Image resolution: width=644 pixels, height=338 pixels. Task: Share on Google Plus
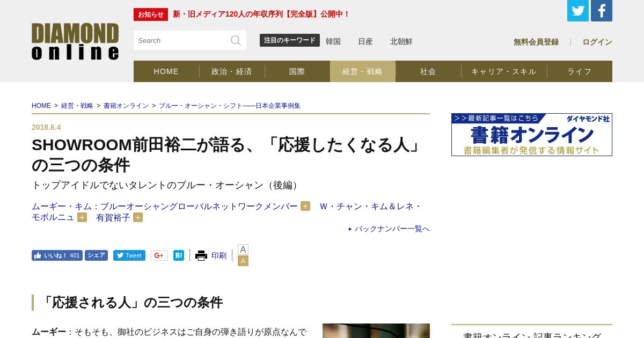point(159,255)
